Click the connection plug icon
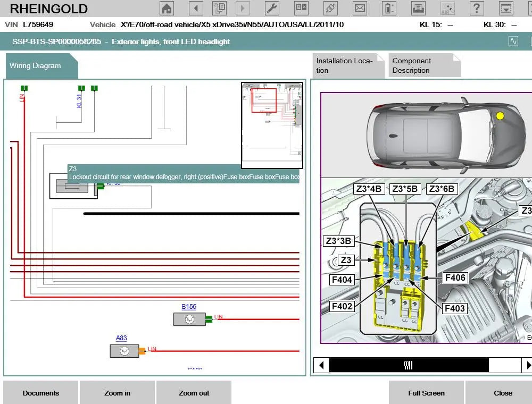The width and height of the screenshot is (532, 404). (331, 9)
